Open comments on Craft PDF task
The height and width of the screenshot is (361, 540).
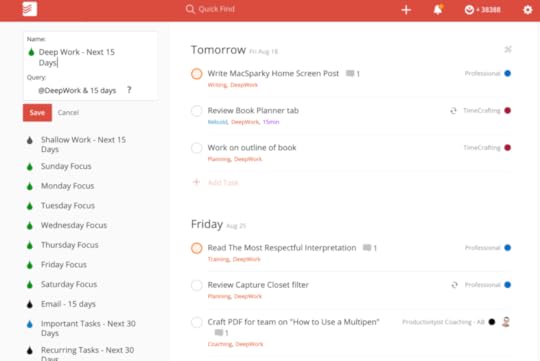click(221, 333)
